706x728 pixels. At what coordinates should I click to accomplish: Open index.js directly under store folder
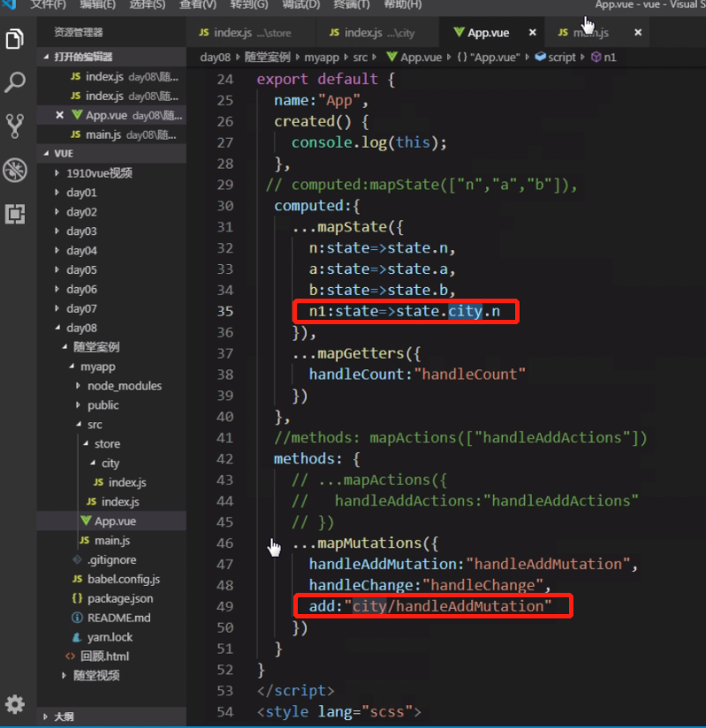pos(111,502)
